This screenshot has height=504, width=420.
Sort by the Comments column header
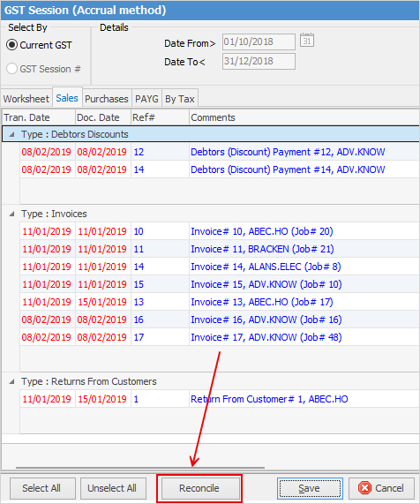[x=304, y=117]
